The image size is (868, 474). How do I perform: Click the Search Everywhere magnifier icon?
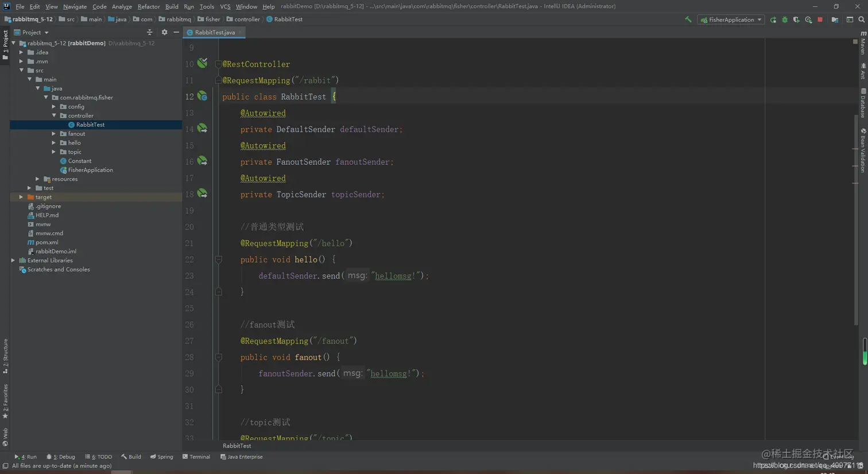coord(862,20)
